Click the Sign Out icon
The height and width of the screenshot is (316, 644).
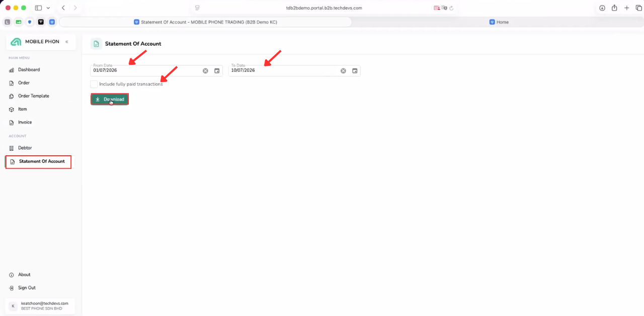point(12,288)
